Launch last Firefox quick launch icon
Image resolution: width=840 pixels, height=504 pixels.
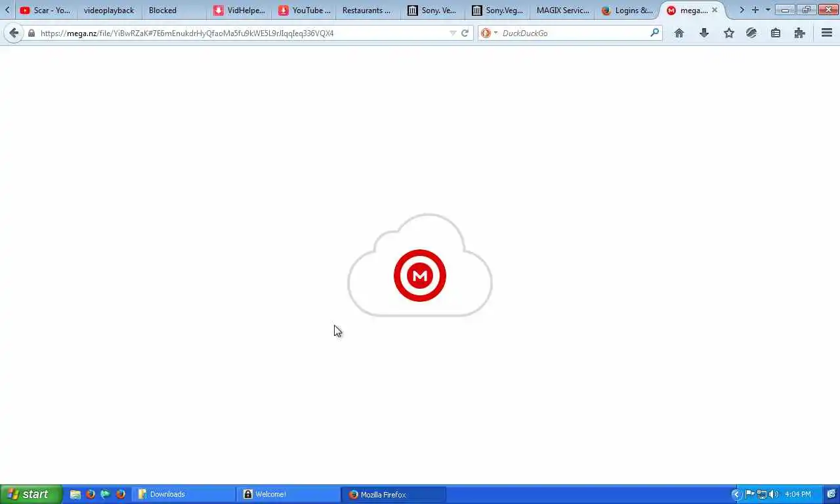point(121,494)
